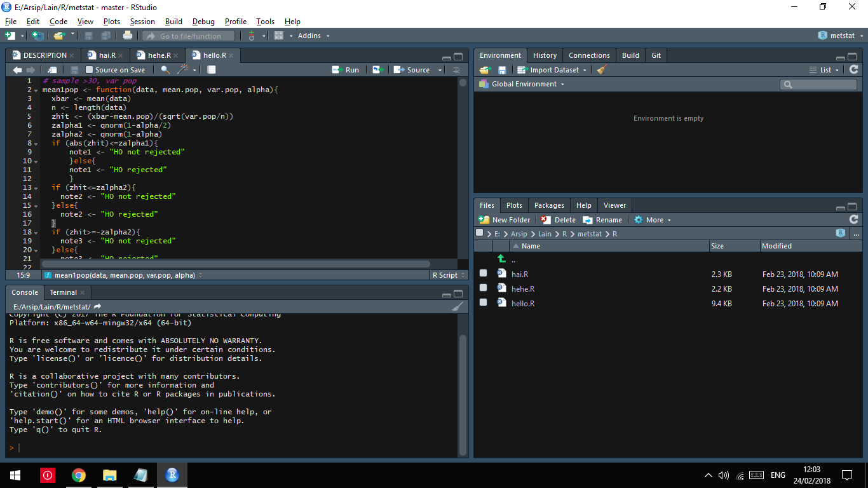Screen dimensions: 868x488
Task: Click the Load workspace icon in Environment pane
Action: (485, 70)
